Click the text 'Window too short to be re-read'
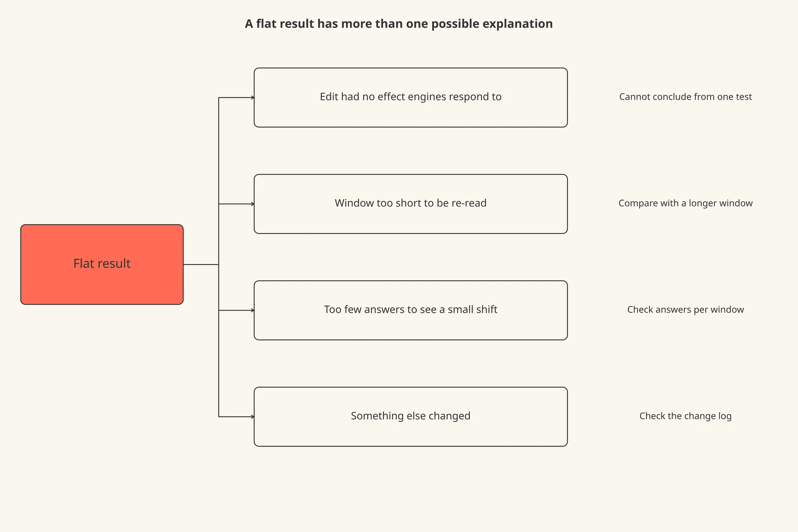 411,203
